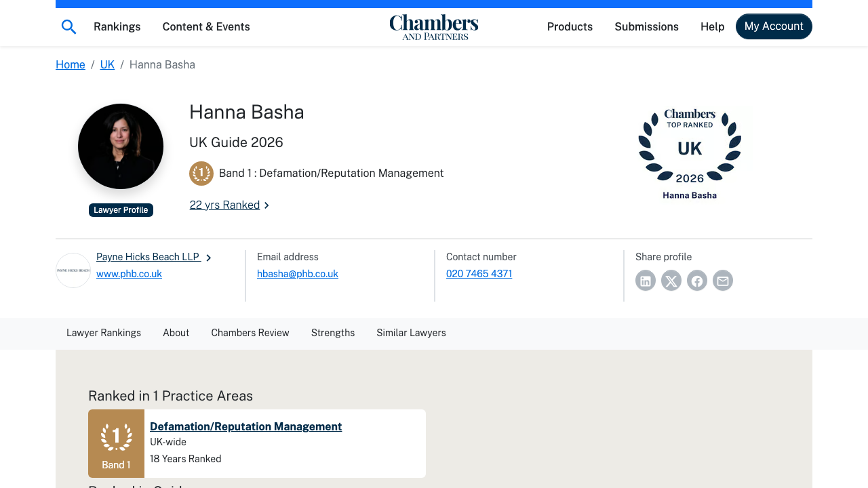868x488 pixels.
Task: Click Hanna Basha's profile photo
Action: click(120, 146)
